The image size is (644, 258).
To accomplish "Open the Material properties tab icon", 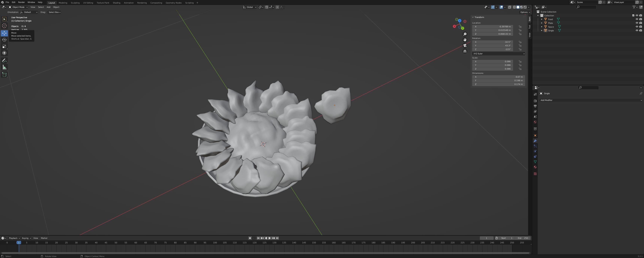I will (x=535, y=167).
